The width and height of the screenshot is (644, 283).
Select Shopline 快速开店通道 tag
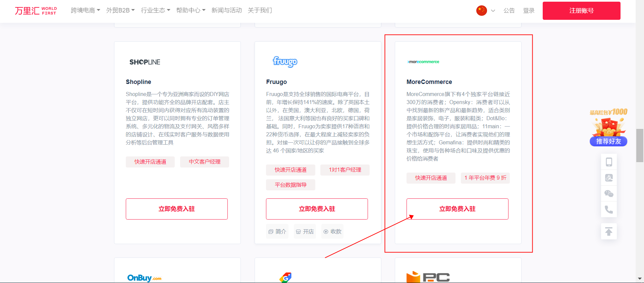click(x=150, y=162)
